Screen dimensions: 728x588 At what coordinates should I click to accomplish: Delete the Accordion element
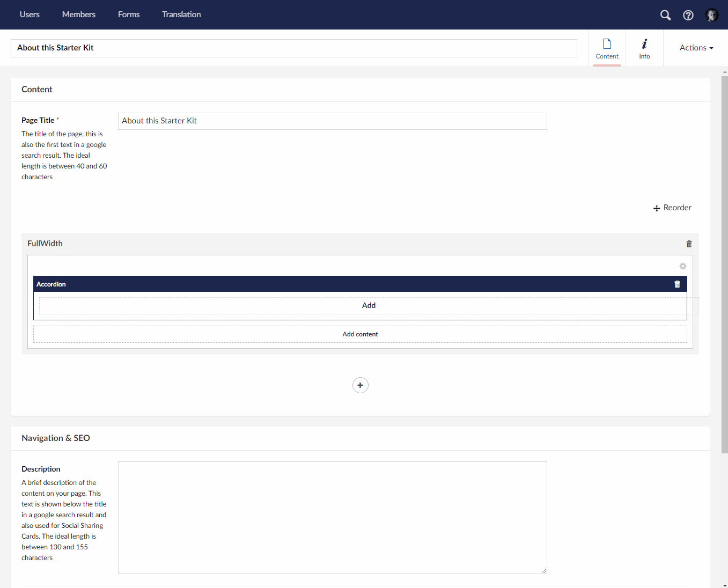tap(677, 284)
